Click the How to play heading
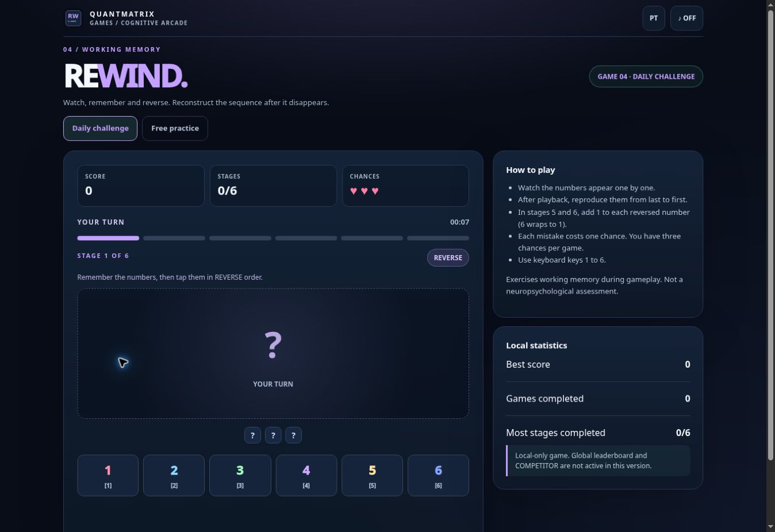775x532 pixels. coord(530,170)
